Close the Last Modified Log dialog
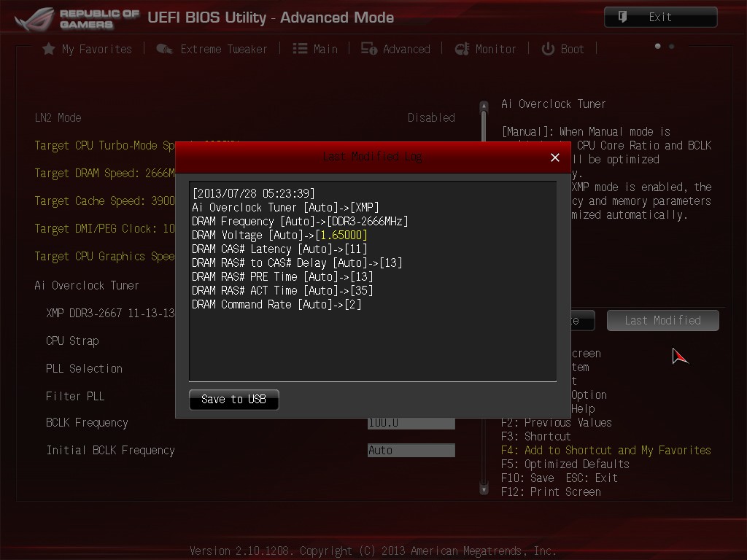This screenshot has height=560, width=747. (x=555, y=157)
